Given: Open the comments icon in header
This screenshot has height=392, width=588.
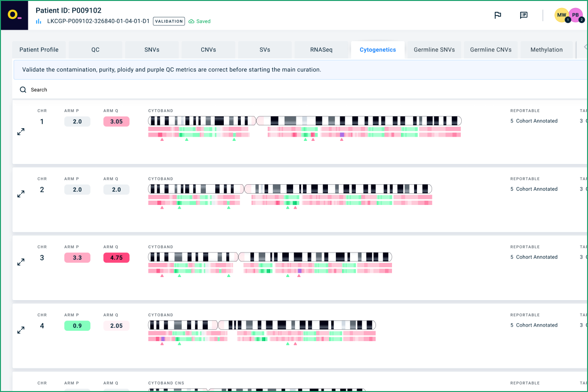Looking at the screenshot, I should tap(523, 15).
